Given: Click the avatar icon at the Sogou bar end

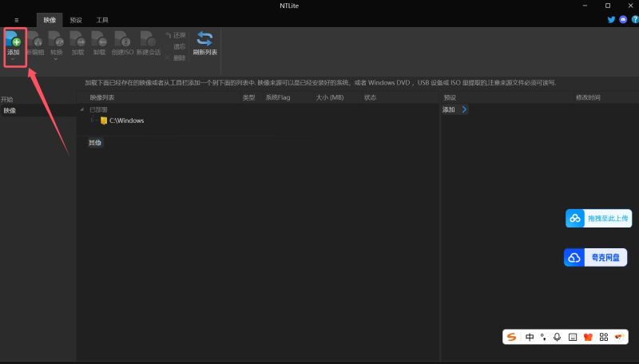Looking at the screenshot, I should pyautogui.click(x=619, y=337).
